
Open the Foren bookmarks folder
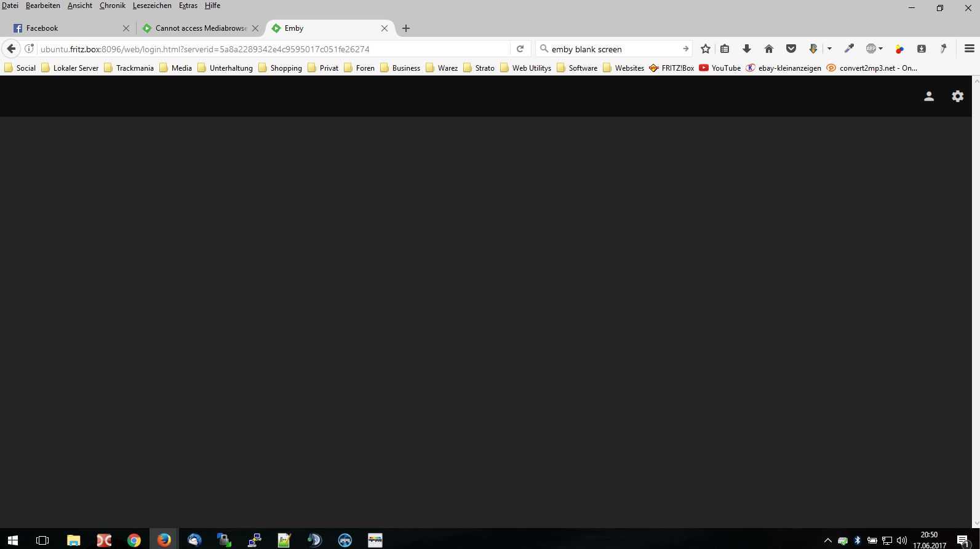pyautogui.click(x=359, y=68)
